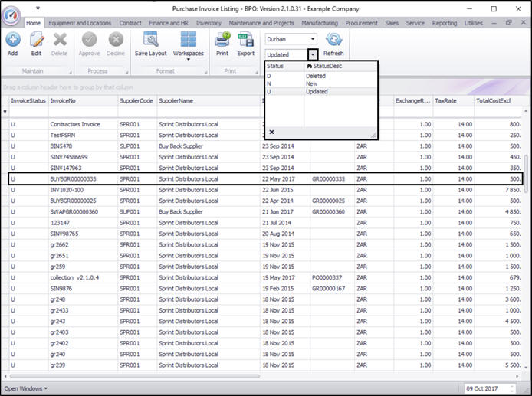Open the Updated status dropdown arrow
Viewport: 532px width, 396px height.
313,54
